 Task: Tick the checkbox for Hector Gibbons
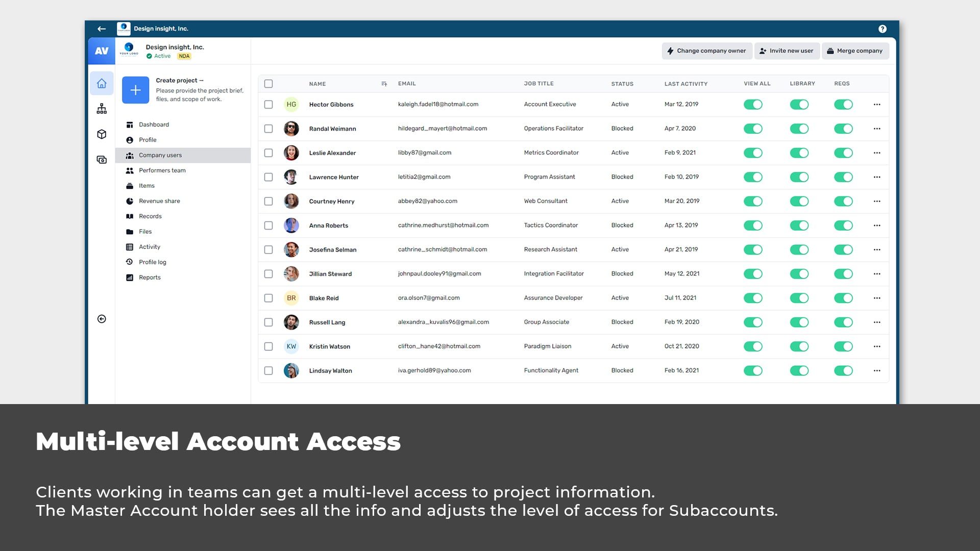point(268,105)
